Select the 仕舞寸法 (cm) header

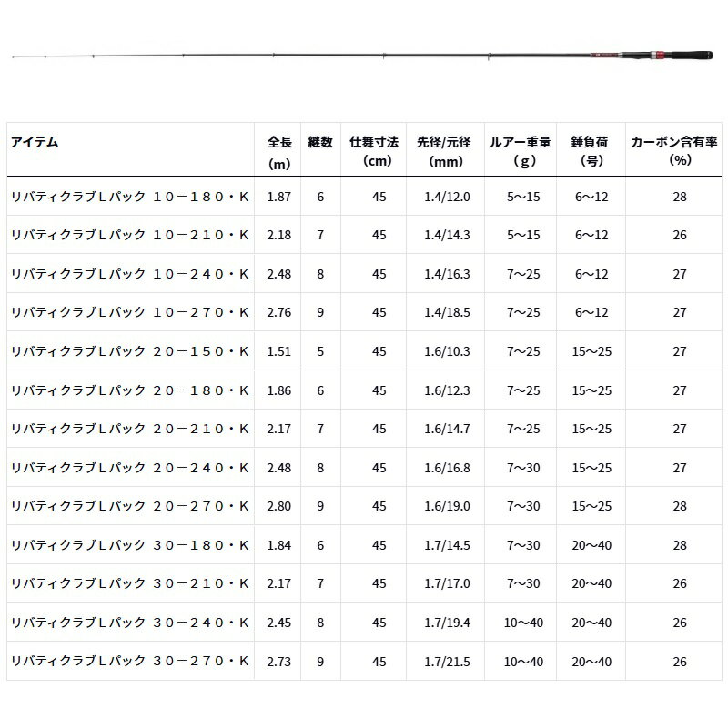[x=375, y=151]
